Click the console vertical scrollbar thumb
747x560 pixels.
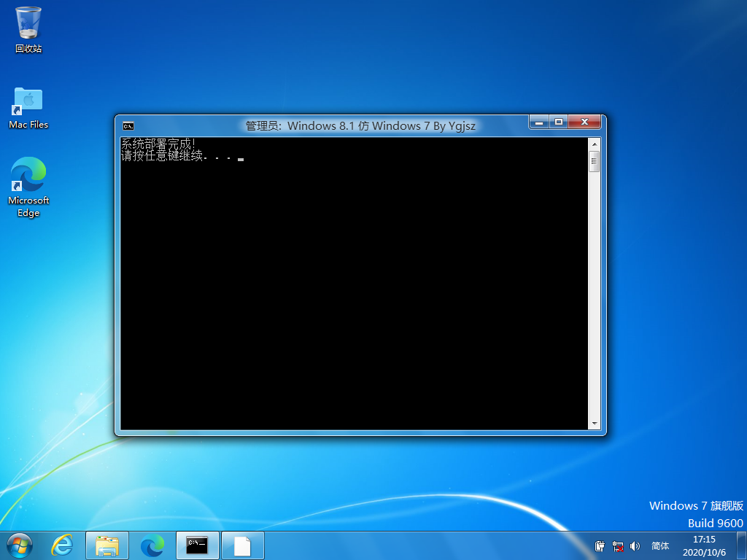[x=594, y=161]
